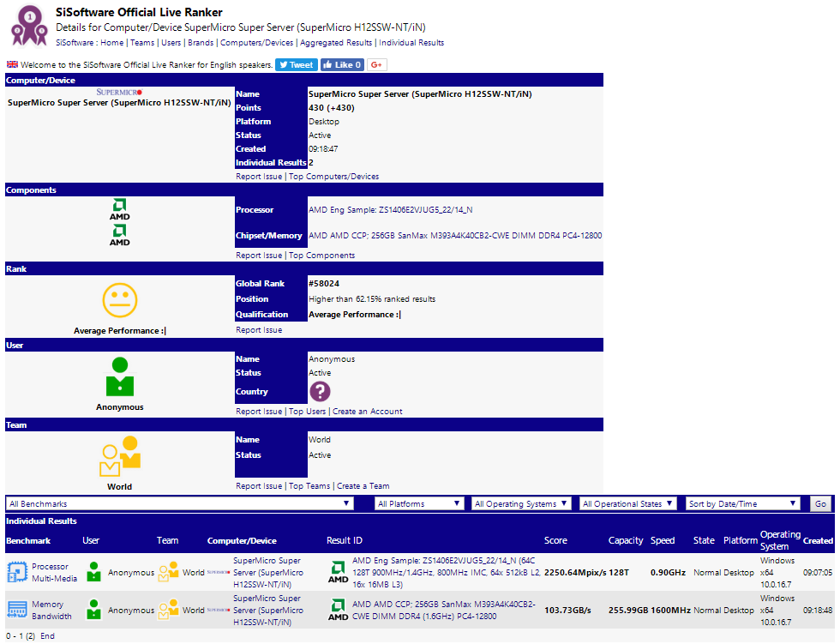Open the Top Teams link
Screen dimensions: 840x644
click(309, 486)
